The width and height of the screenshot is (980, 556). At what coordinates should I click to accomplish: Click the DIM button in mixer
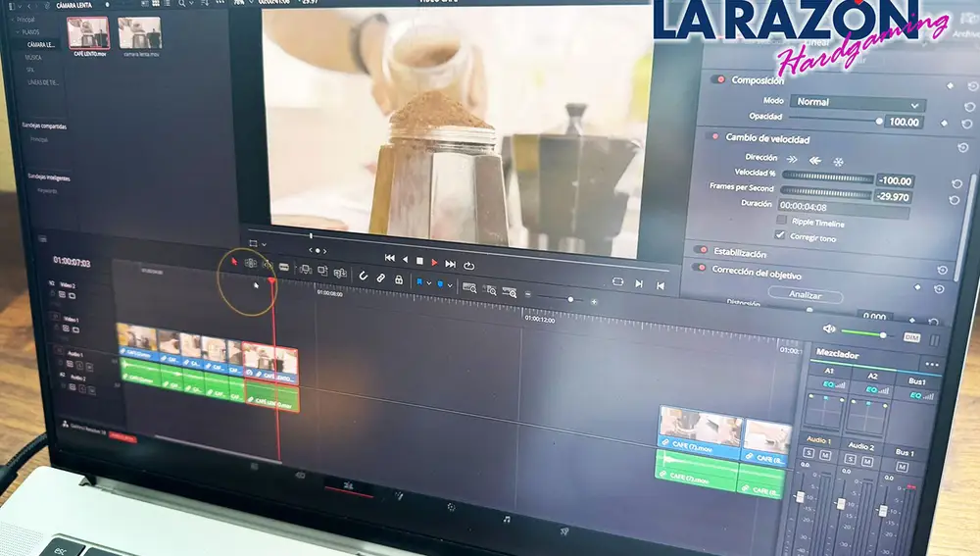click(x=911, y=337)
